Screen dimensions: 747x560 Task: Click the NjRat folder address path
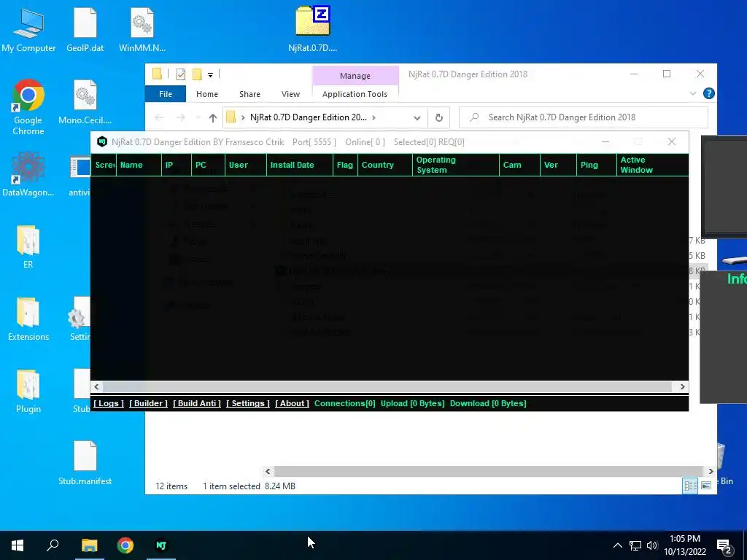coord(309,117)
